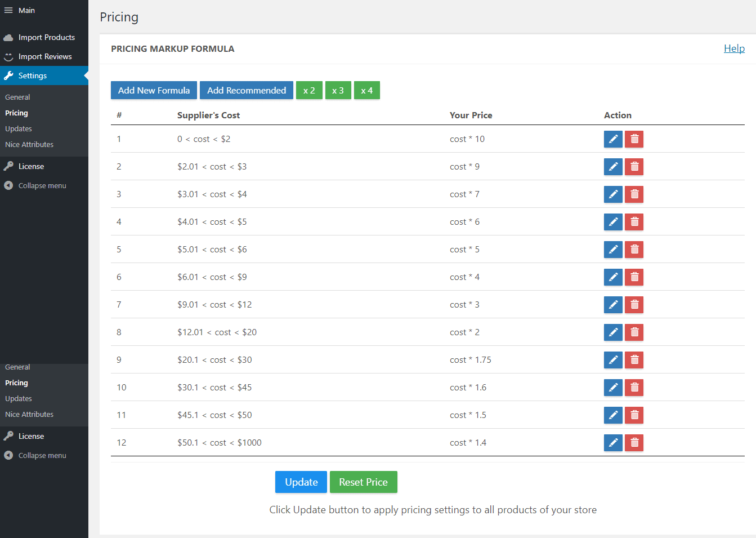This screenshot has height=538, width=756.
Task: Edit formula row 3 (cost * 7)
Action: click(x=613, y=194)
